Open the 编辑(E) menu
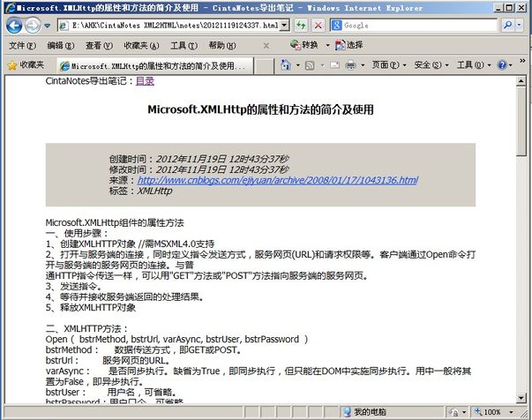 (61, 46)
